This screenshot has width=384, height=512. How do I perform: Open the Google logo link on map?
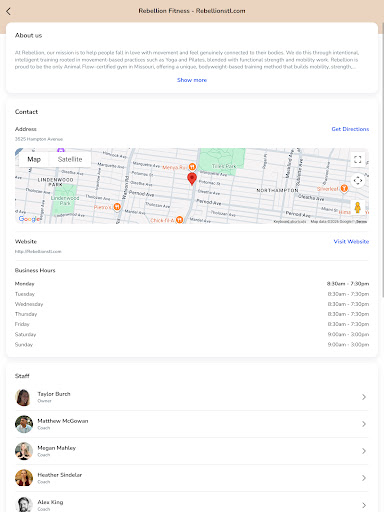point(29,219)
